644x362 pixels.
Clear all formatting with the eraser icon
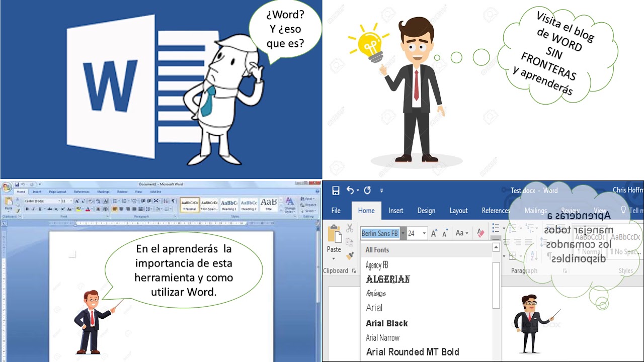click(x=480, y=233)
